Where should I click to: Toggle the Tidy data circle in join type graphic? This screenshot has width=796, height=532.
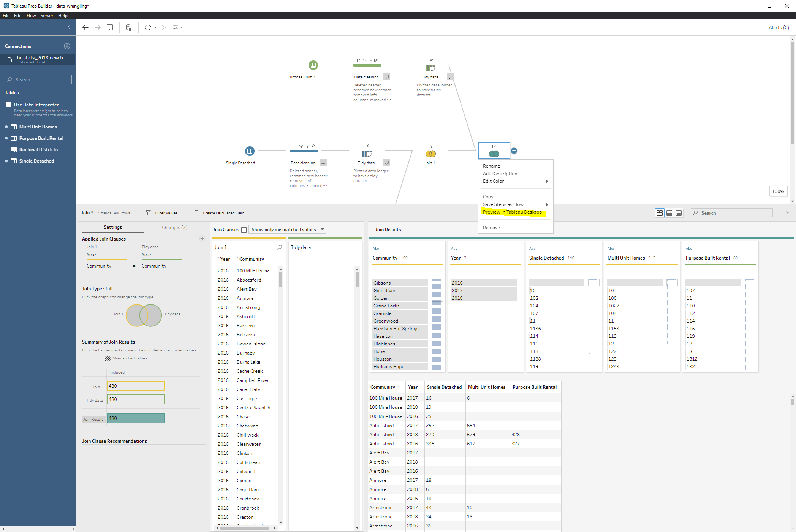click(155, 315)
